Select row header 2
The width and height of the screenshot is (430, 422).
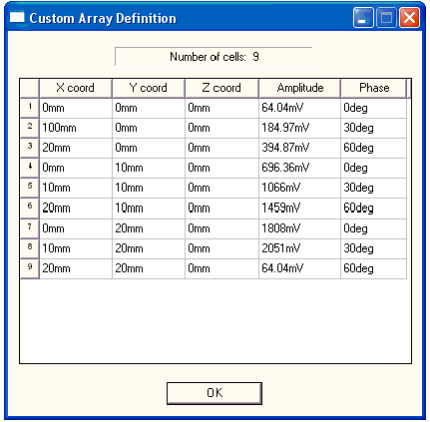coord(30,128)
